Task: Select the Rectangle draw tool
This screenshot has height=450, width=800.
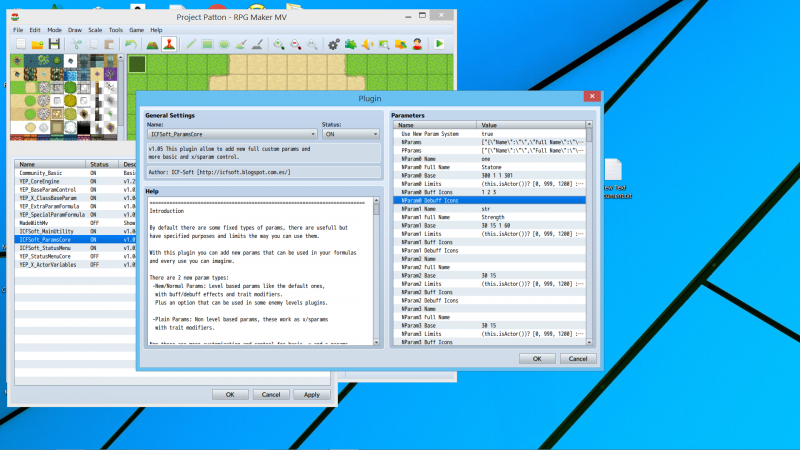Action: [207, 44]
